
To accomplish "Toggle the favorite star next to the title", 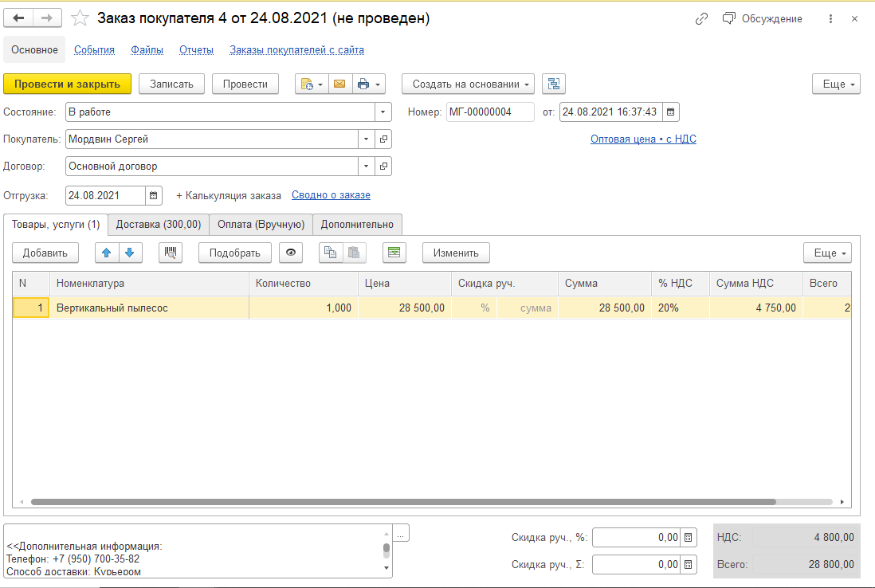I will [x=80, y=18].
